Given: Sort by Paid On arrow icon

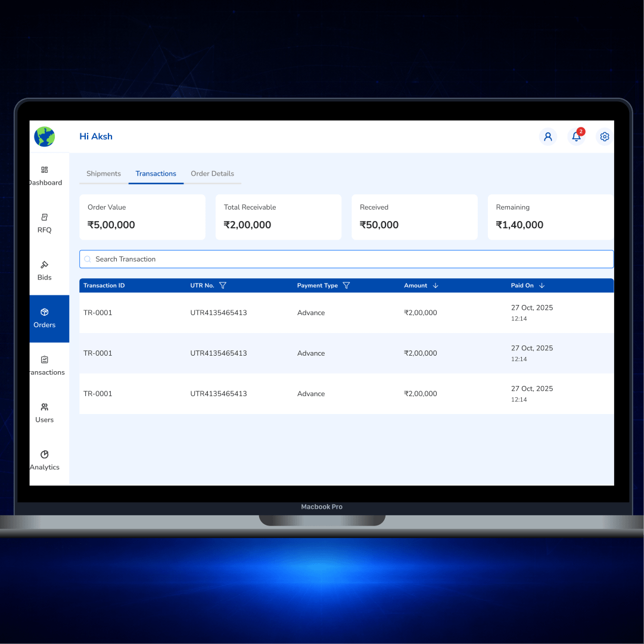Looking at the screenshot, I should coord(542,285).
